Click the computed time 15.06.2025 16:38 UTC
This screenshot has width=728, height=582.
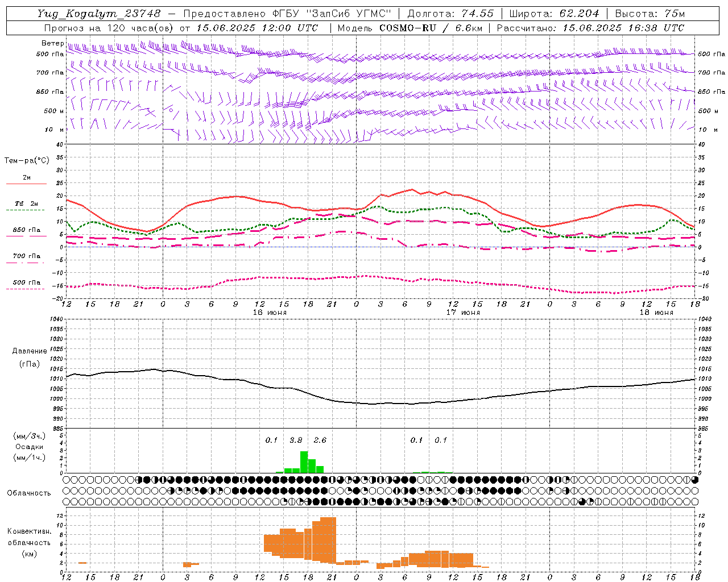click(623, 28)
